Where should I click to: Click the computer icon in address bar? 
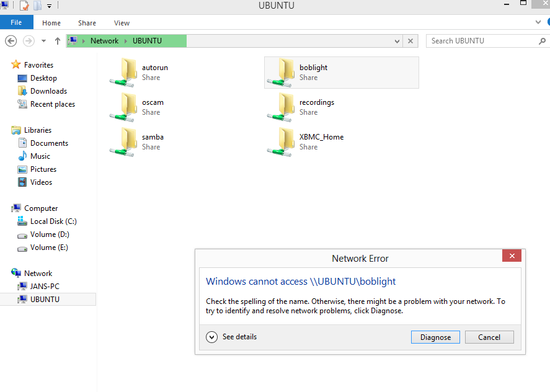click(73, 41)
